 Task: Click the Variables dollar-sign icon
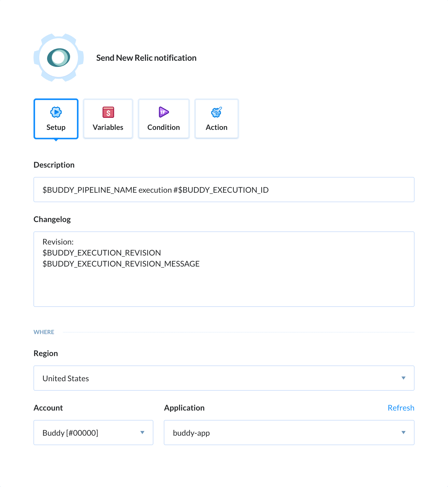[108, 113]
